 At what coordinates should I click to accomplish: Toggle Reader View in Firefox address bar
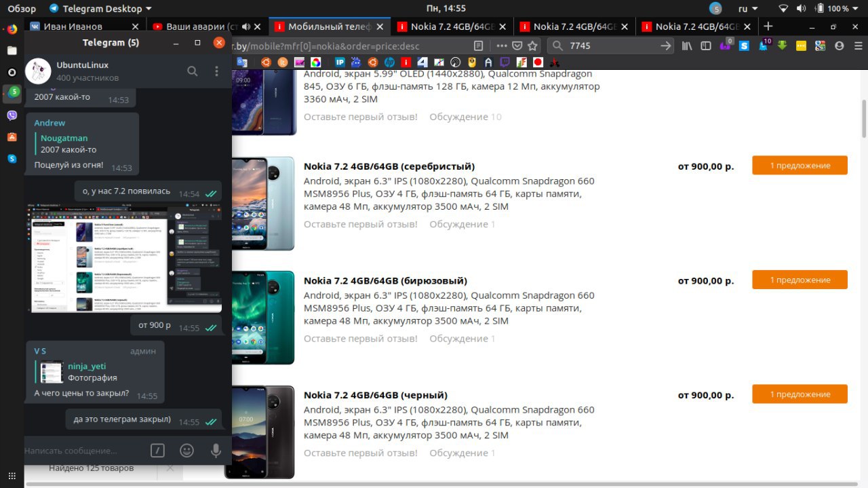pos(479,46)
